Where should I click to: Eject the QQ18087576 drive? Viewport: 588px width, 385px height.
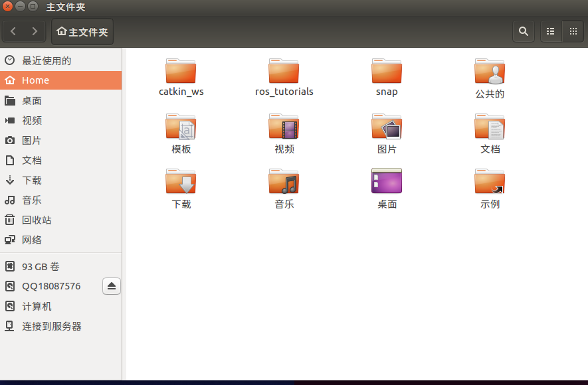click(112, 286)
